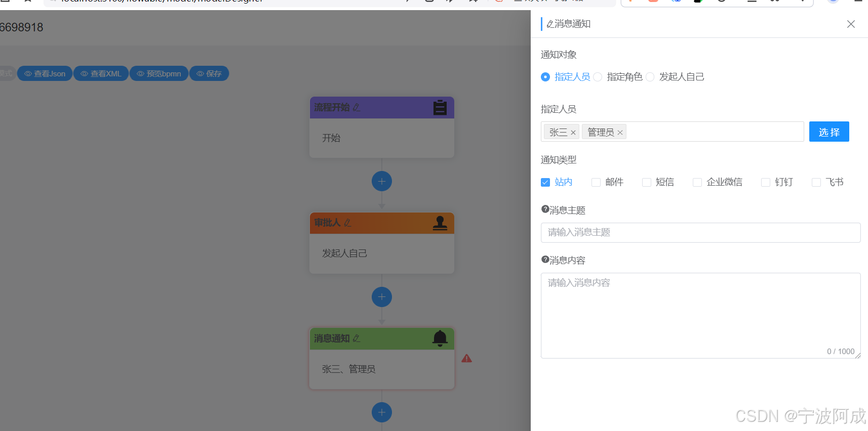Click the 流程开始 node title

(332, 107)
